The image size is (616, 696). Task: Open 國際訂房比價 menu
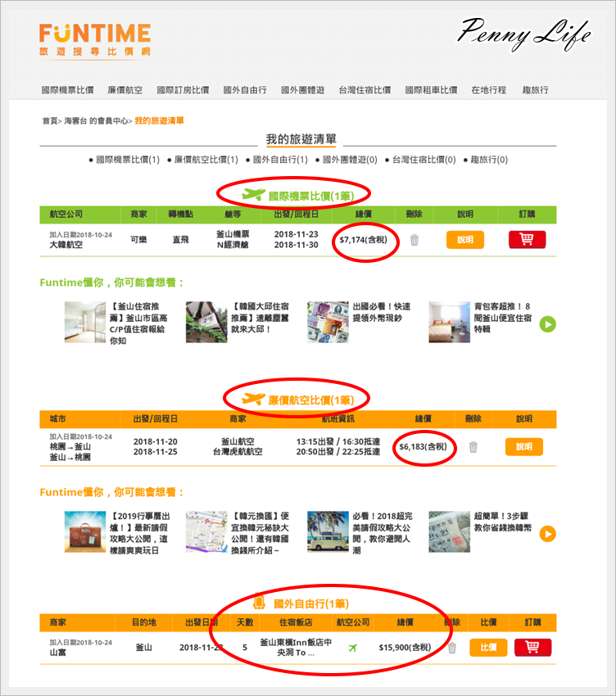(183, 90)
